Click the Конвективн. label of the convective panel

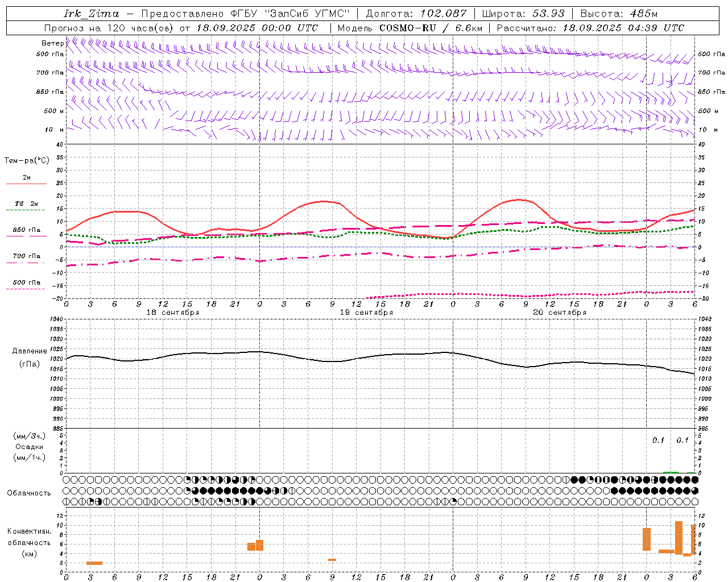pyautogui.click(x=30, y=531)
